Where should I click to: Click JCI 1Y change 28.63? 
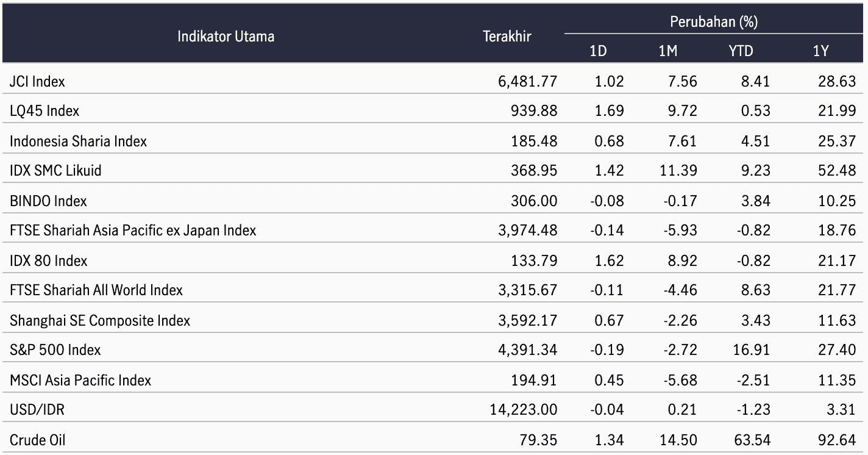(x=837, y=81)
